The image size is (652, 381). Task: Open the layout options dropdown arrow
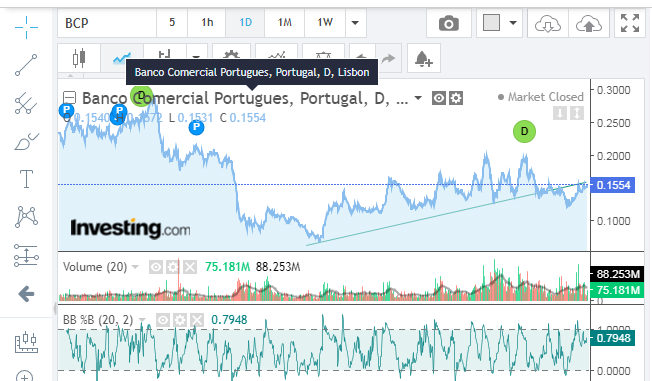(x=513, y=23)
